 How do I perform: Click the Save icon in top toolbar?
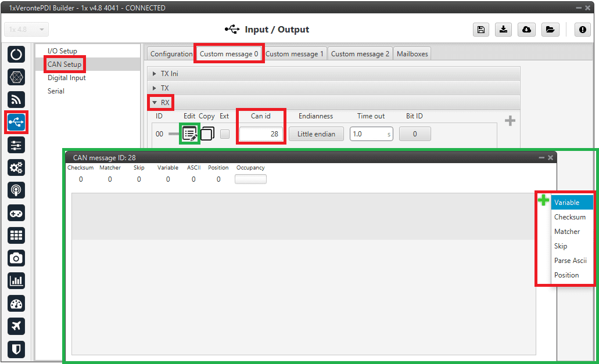[480, 30]
